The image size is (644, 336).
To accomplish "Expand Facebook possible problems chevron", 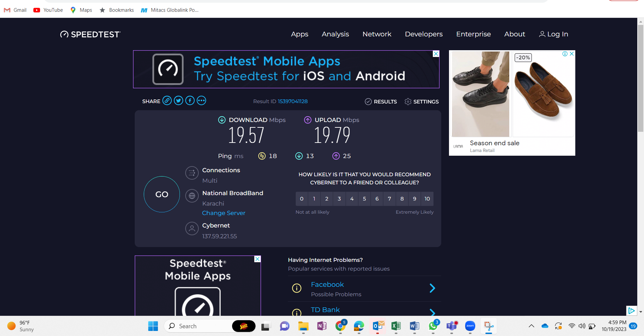I will 432,288.
